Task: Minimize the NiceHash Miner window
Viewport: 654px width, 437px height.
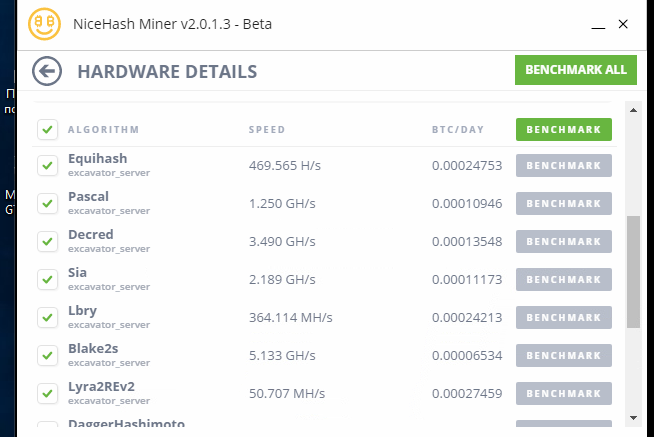Action: tap(597, 24)
